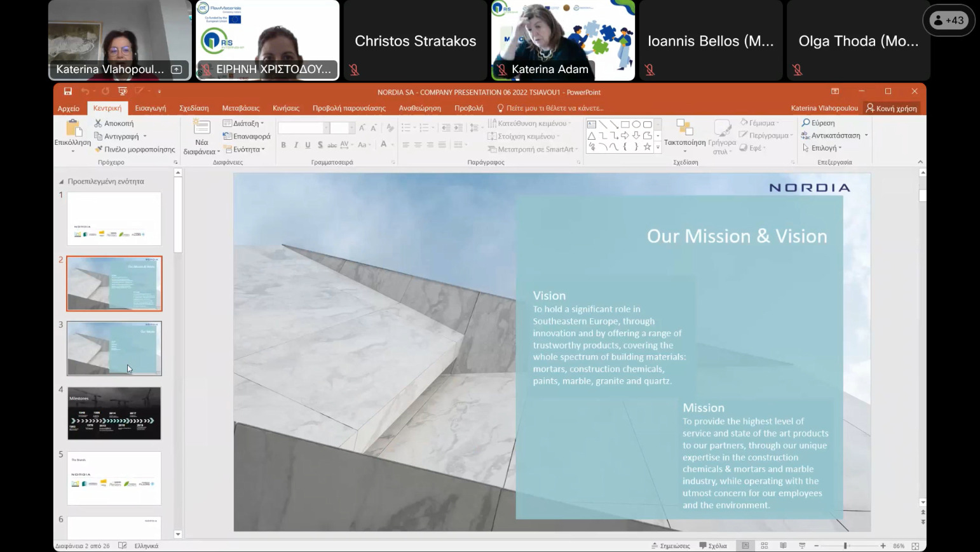This screenshot has height=552, width=980.
Task: Expand the Select (Επιλογή) dropdown
Action: 822,148
